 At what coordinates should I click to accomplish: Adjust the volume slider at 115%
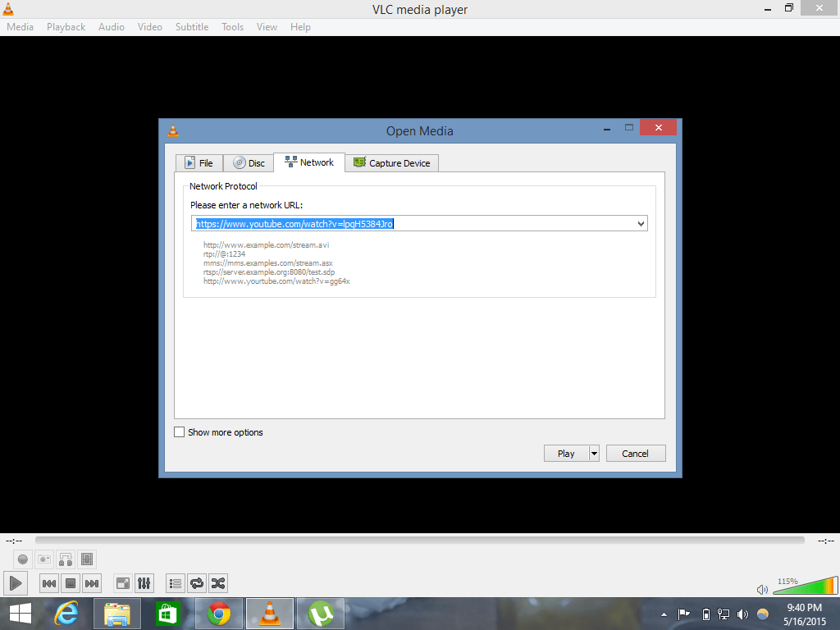806,586
